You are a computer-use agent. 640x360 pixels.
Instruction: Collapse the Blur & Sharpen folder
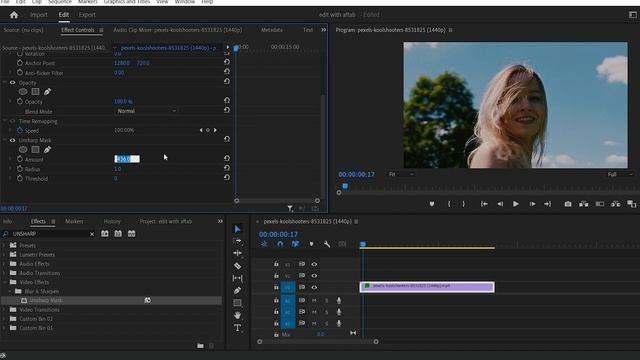[x=10, y=291]
